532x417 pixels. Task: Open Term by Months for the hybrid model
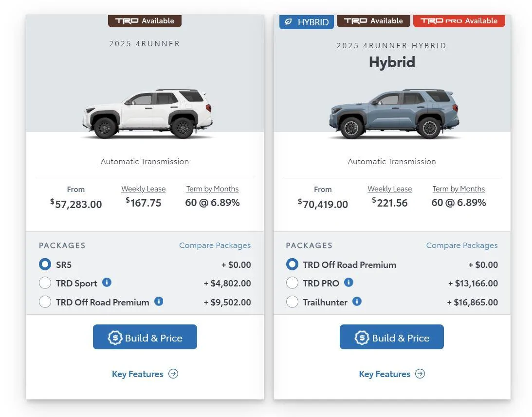click(458, 189)
